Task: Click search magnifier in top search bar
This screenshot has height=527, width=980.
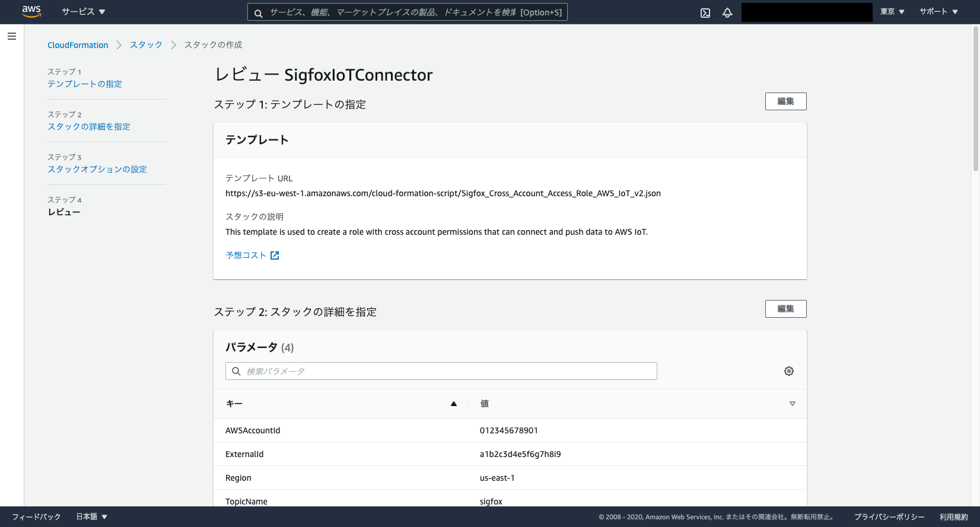Action: (x=259, y=12)
